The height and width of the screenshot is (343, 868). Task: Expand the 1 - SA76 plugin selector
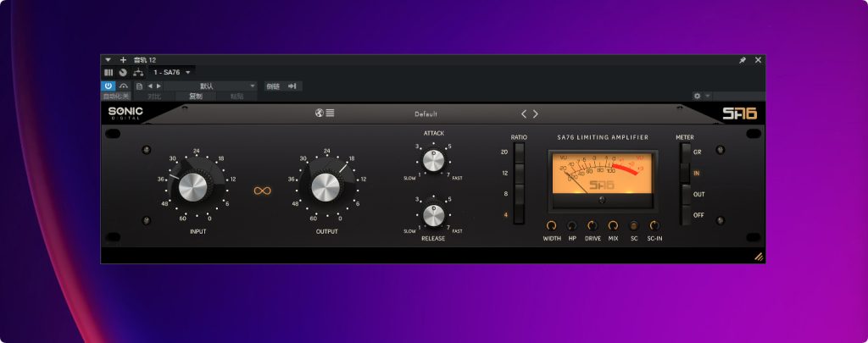tap(171, 73)
